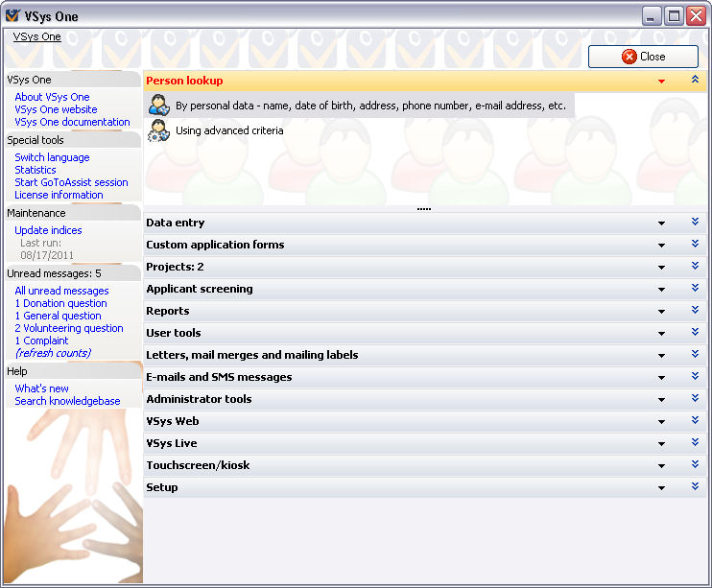Open What's new help link

click(42, 388)
